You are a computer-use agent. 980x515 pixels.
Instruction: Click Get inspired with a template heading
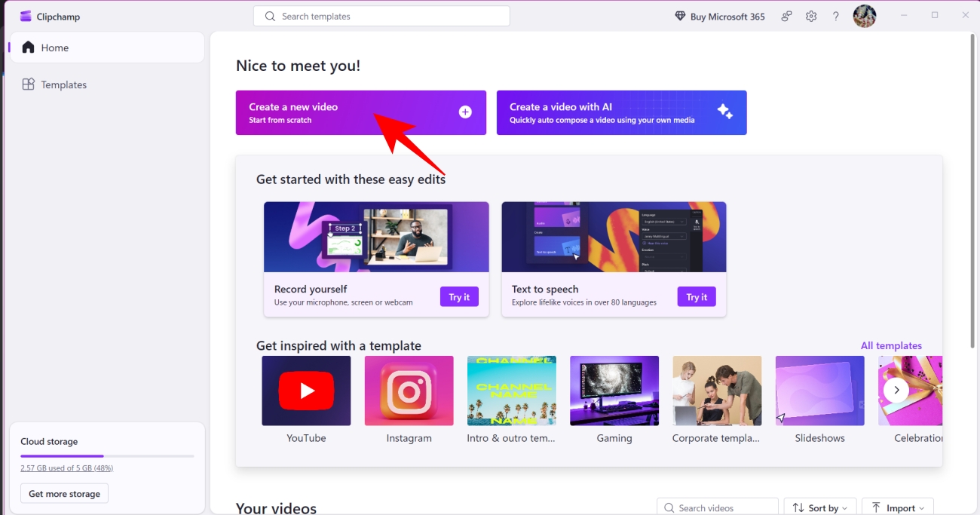(x=338, y=345)
